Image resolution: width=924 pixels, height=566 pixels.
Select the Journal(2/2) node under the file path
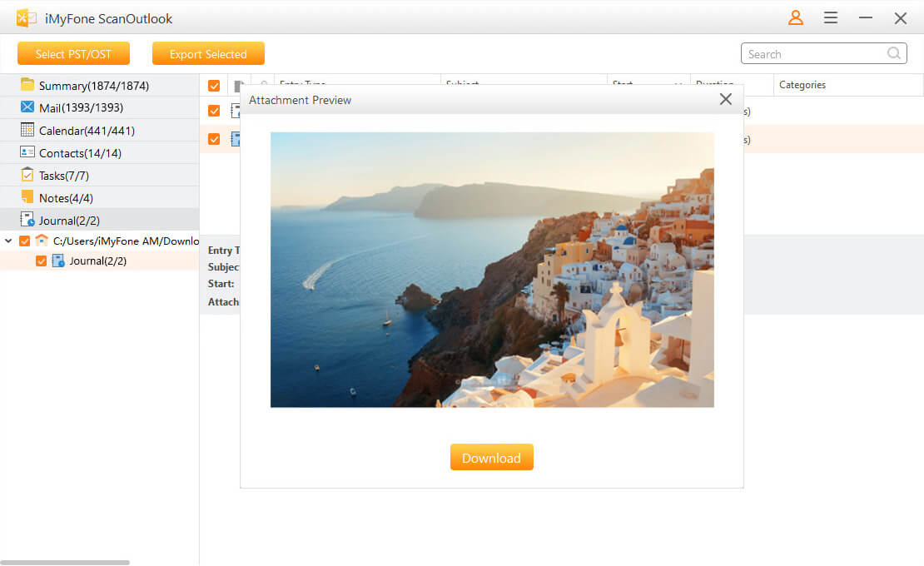point(98,261)
